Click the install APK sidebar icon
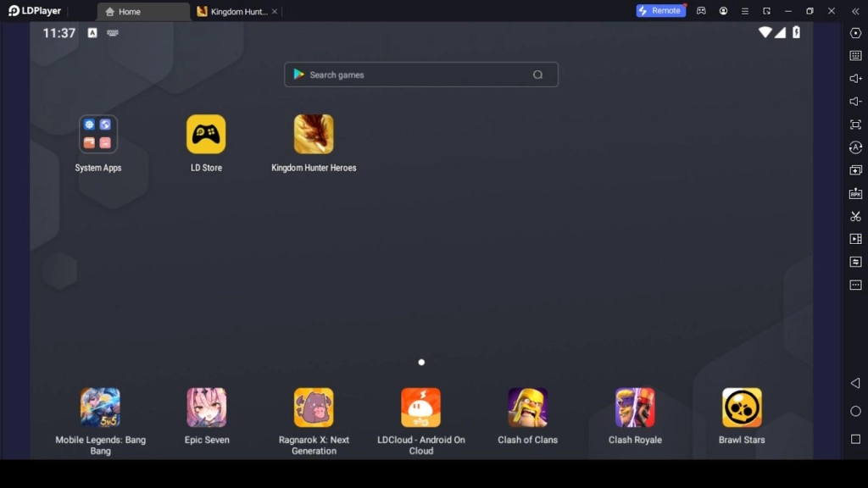Viewport: 868px width, 488px height. (x=855, y=193)
